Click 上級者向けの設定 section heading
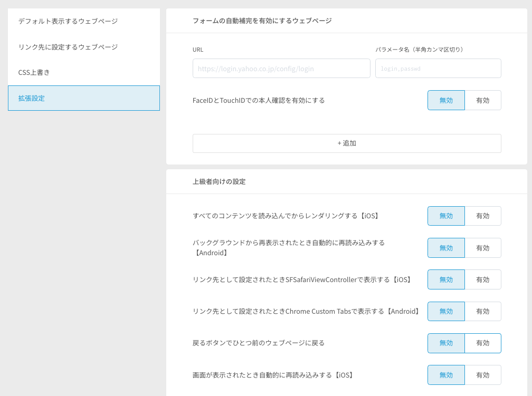532x396 pixels. (219, 181)
